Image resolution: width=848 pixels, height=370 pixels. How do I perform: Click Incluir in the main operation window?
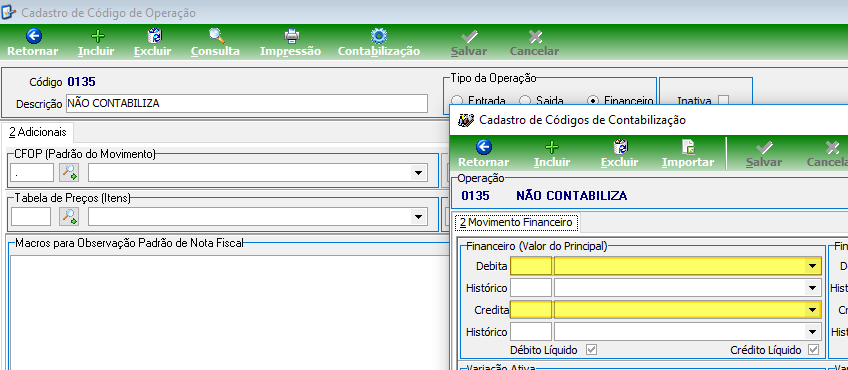click(96, 43)
